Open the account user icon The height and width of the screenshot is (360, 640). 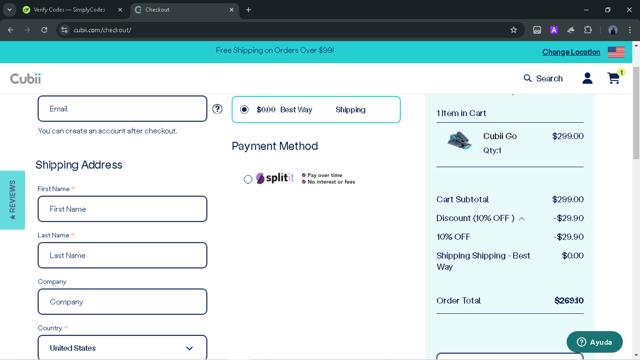[587, 78]
